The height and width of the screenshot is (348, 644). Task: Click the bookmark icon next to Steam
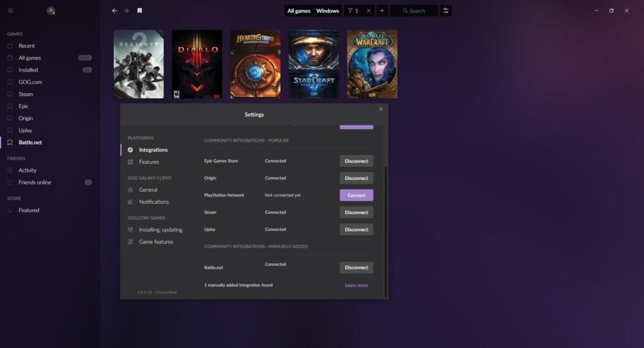click(10, 94)
